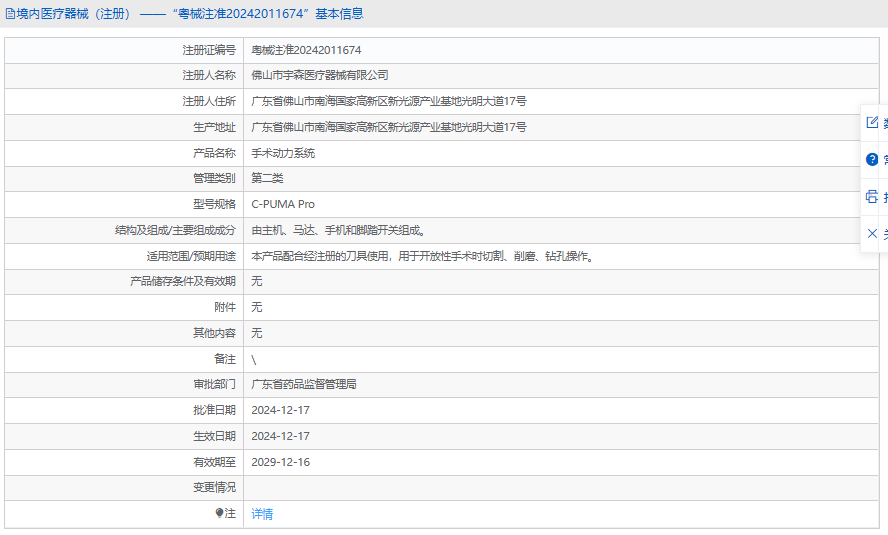Image resolution: width=888 pixels, height=535 pixels.
Task: Click 无 value in 附件 row
Action: [x=257, y=307]
